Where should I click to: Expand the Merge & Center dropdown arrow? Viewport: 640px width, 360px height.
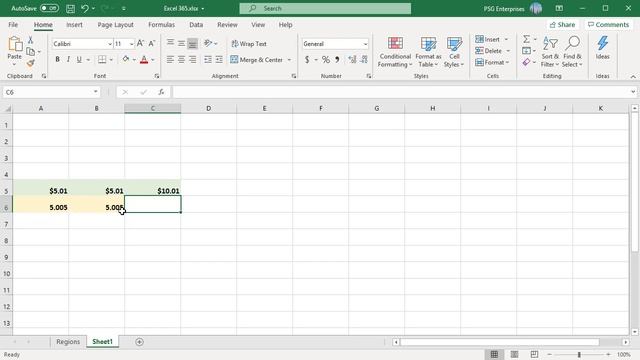point(289,60)
